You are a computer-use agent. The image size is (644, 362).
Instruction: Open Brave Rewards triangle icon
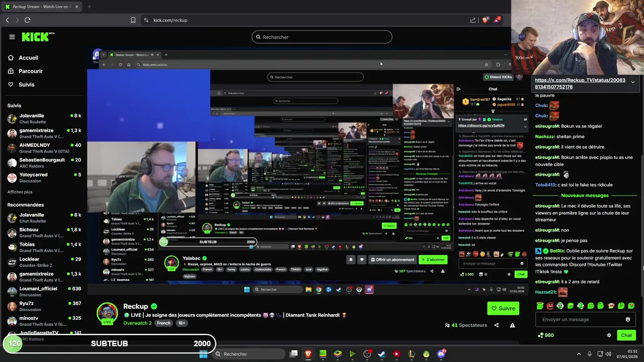(x=497, y=20)
